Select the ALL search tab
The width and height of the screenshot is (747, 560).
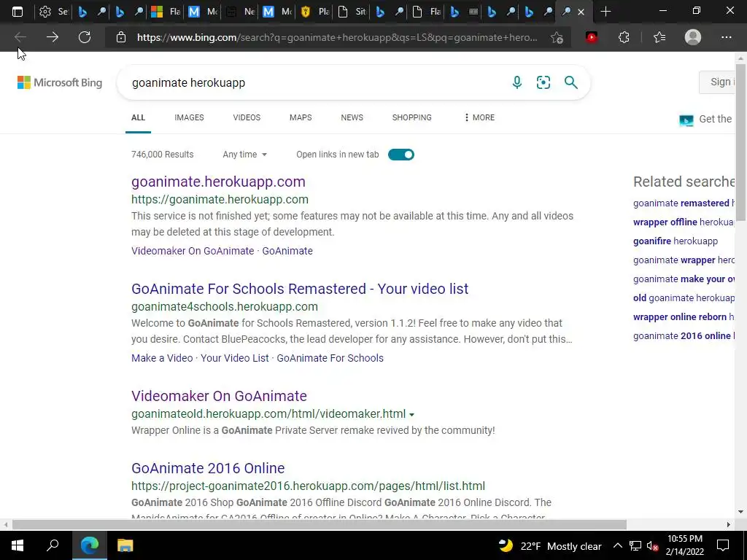tap(138, 117)
